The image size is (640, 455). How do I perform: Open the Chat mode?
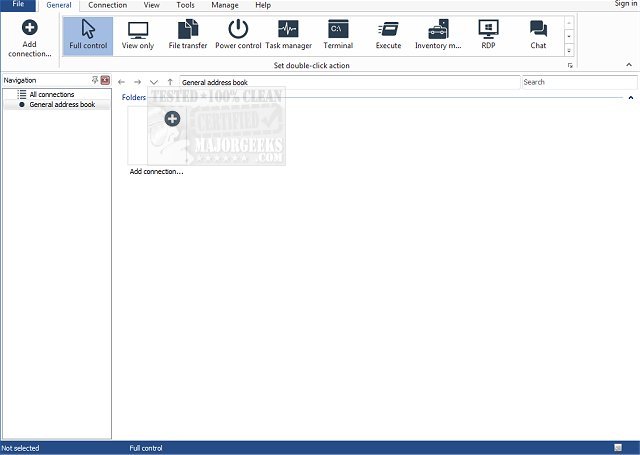pyautogui.click(x=538, y=35)
